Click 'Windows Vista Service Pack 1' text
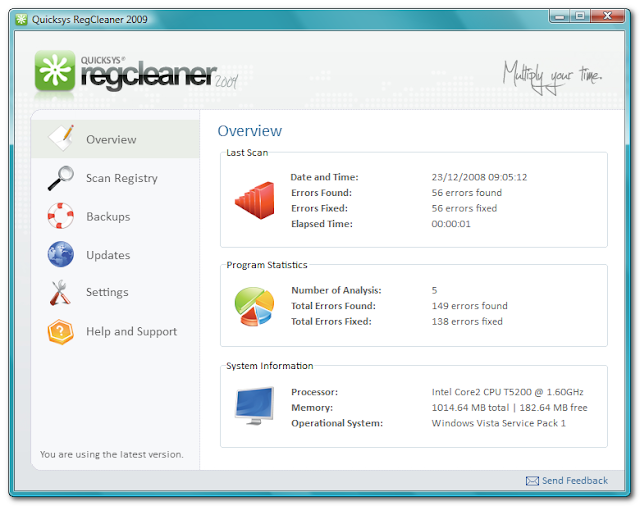This screenshot has height=506, width=640. point(498,423)
